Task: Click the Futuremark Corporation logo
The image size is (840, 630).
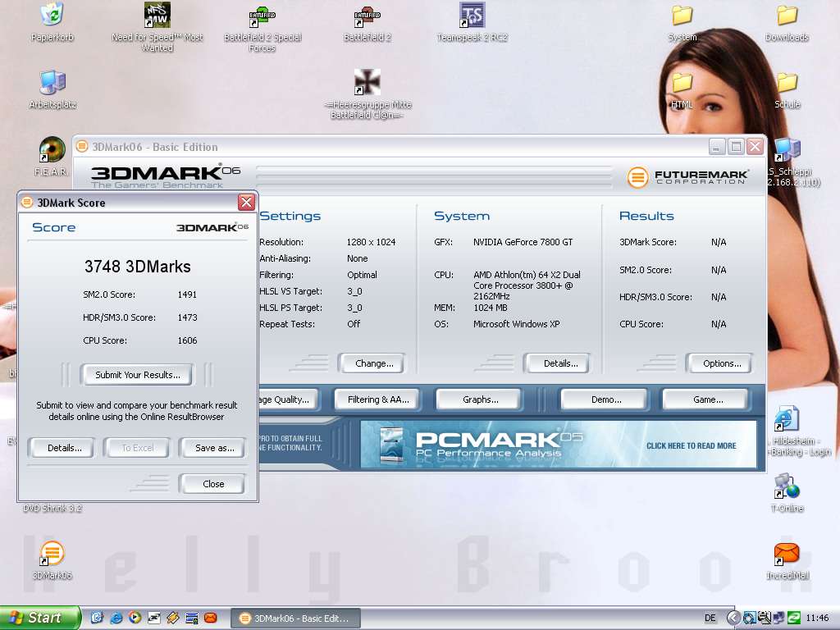Action: tap(688, 176)
